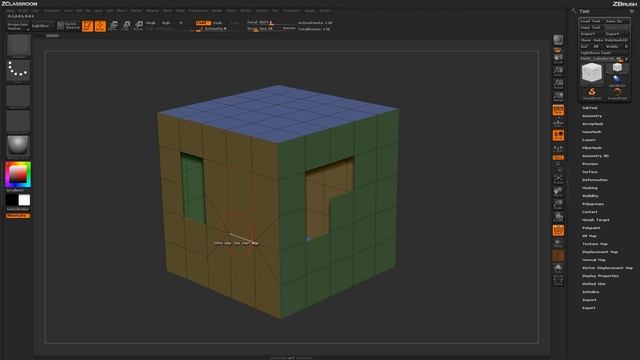Click the SPix icon below BPR
640x360 pixels.
point(558,49)
